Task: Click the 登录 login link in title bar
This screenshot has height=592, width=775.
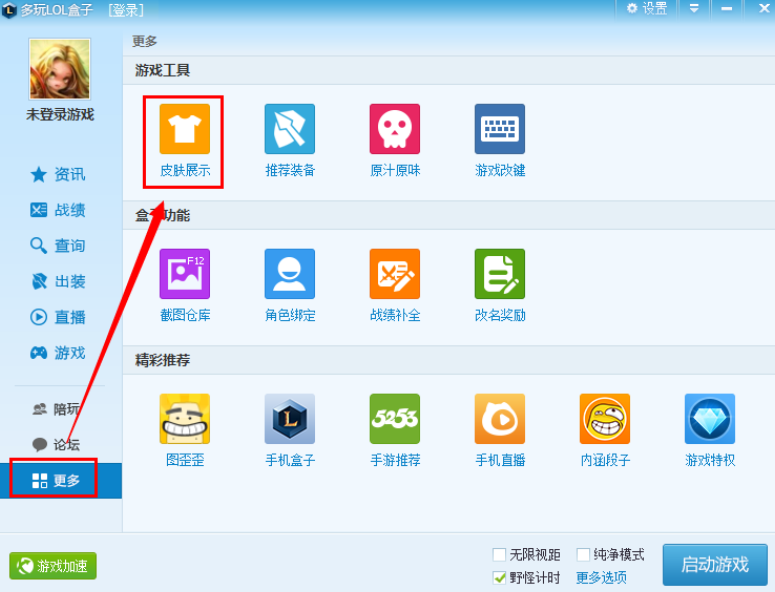Action: coord(126,10)
